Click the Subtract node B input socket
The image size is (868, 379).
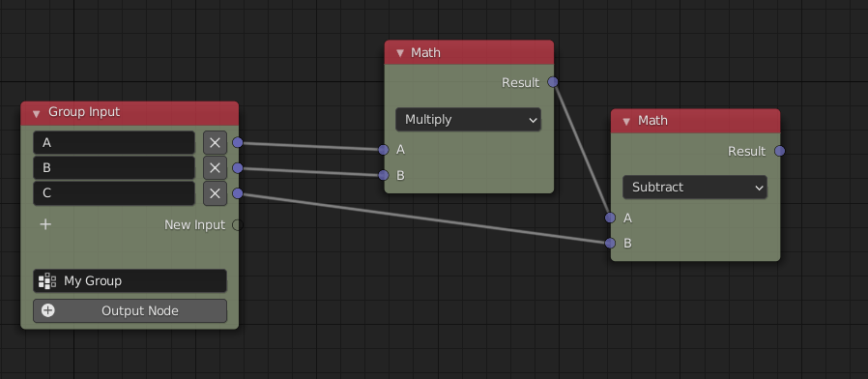pyautogui.click(x=610, y=243)
